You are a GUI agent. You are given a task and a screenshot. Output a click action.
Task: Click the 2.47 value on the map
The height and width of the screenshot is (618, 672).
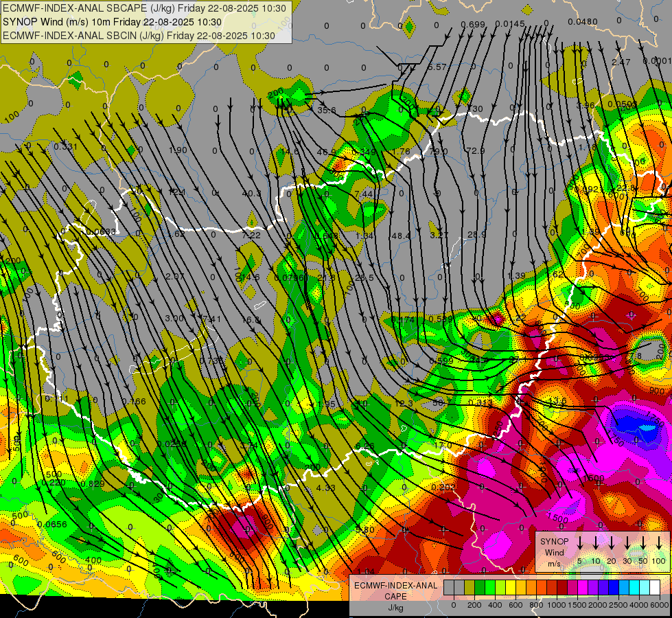tap(621, 62)
